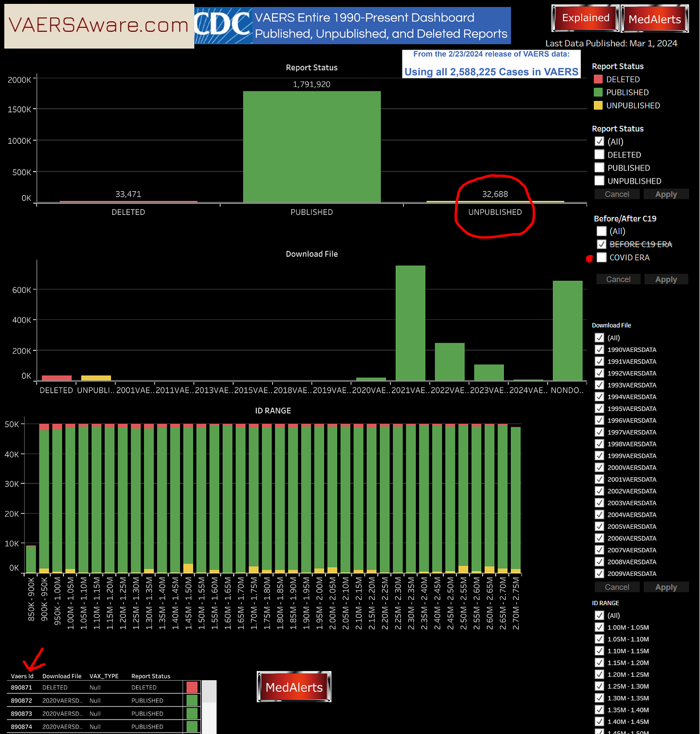Click the Report Status table column header
The width and height of the screenshot is (700, 734).
tap(151, 676)
